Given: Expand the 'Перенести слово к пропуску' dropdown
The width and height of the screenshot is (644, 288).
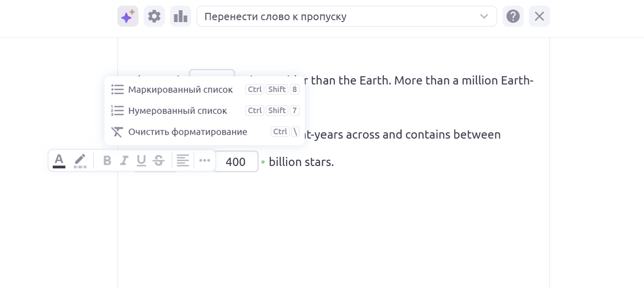Looking at the screenshot, I should click(347, 16).
